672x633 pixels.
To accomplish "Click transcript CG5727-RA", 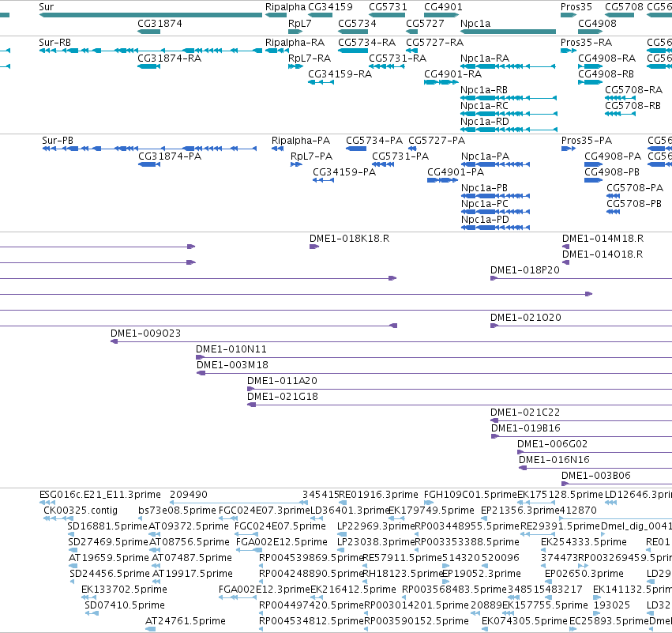I will [x=412, y=51].
